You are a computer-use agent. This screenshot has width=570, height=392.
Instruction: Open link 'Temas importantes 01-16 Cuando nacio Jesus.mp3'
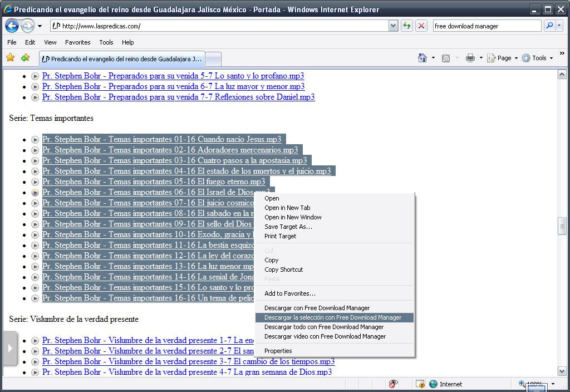pos(162,139)
